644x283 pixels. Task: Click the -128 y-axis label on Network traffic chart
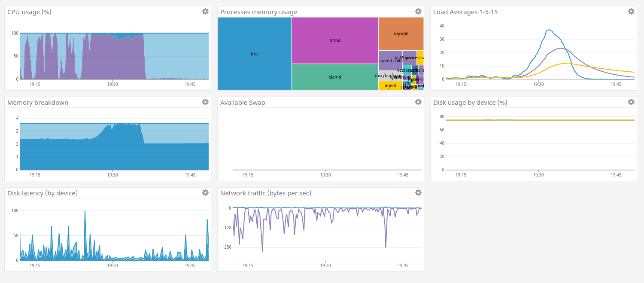point(227,227)
